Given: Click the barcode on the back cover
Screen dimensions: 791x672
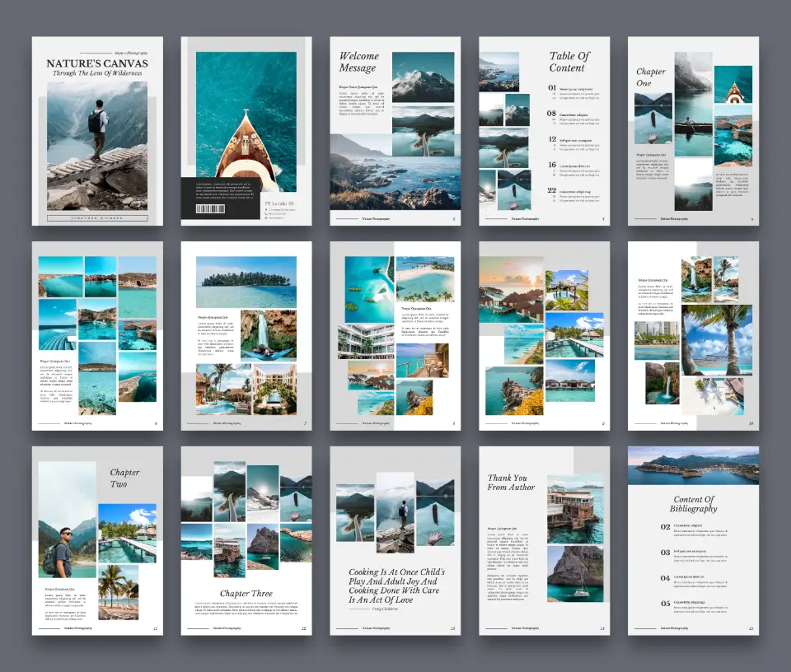Looking at the screenshot, I should point(210,208).
